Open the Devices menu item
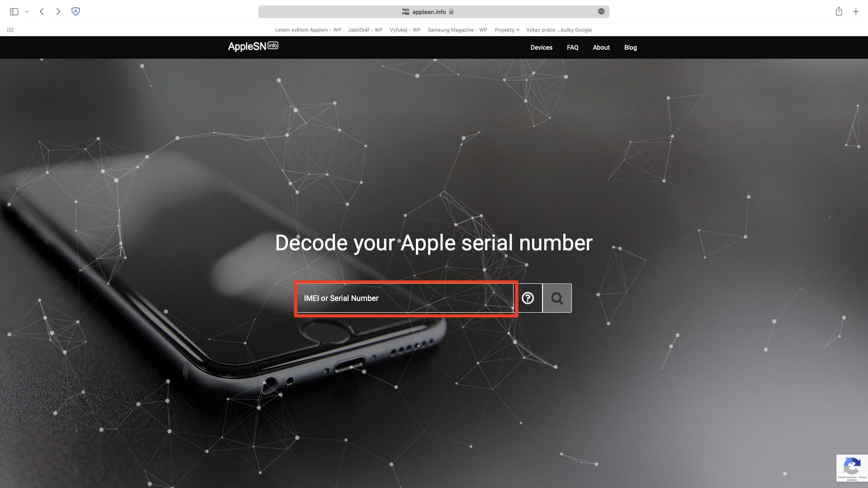 (x=541, y=47)
